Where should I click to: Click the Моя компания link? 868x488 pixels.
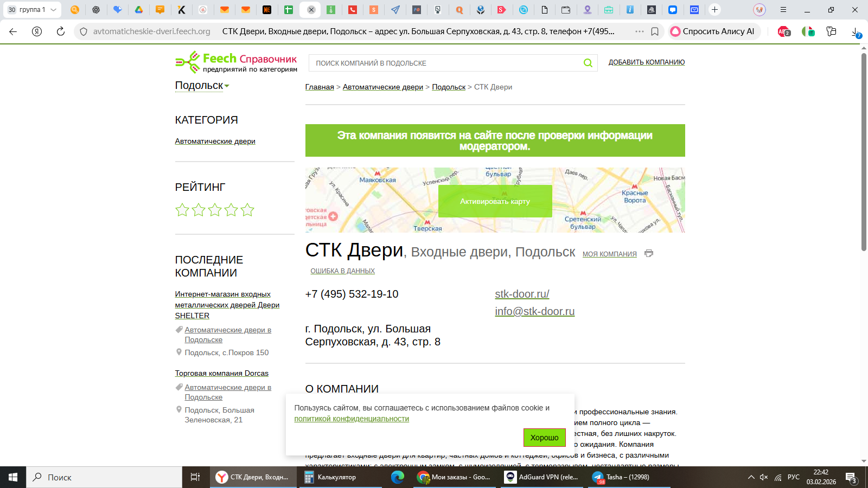pyautogui.click(x=610, y=254)
